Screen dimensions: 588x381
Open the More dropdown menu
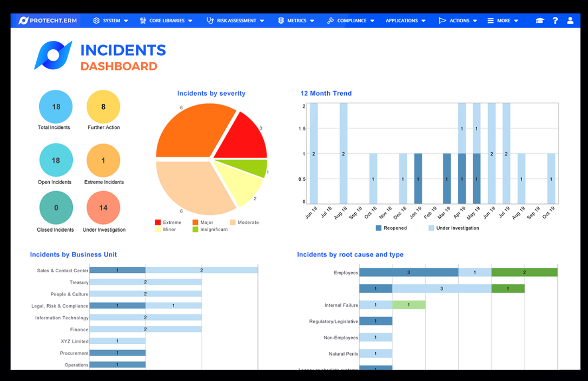(503, 21)
